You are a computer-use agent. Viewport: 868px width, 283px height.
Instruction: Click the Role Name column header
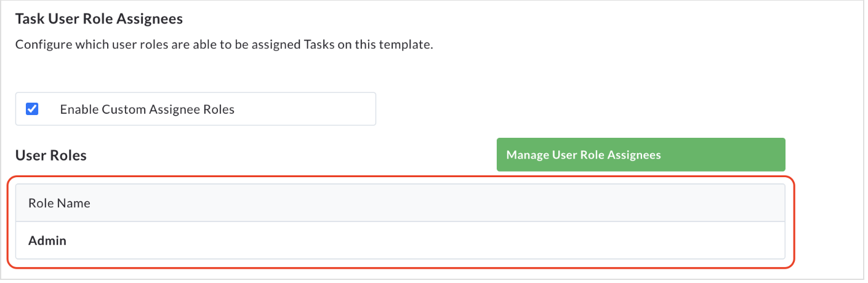coord(60,203)
